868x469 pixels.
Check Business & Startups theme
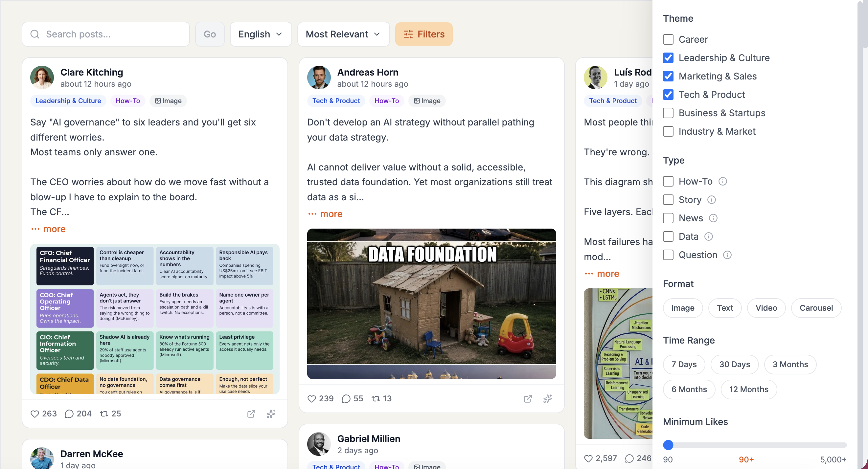coord(668,113)
